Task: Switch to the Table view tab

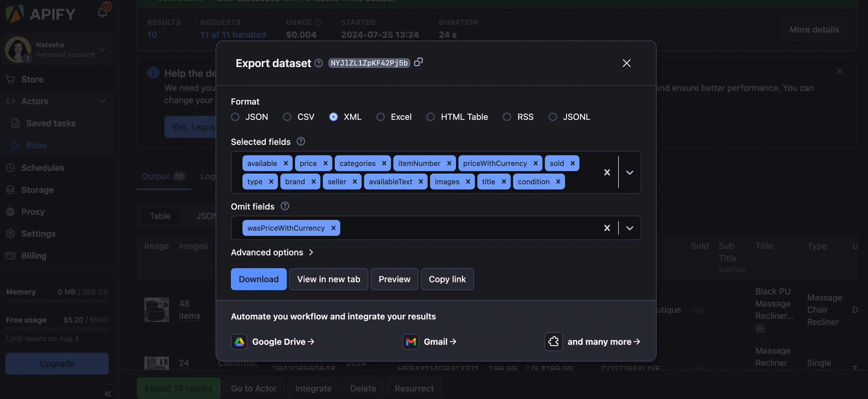Action: 160,216
